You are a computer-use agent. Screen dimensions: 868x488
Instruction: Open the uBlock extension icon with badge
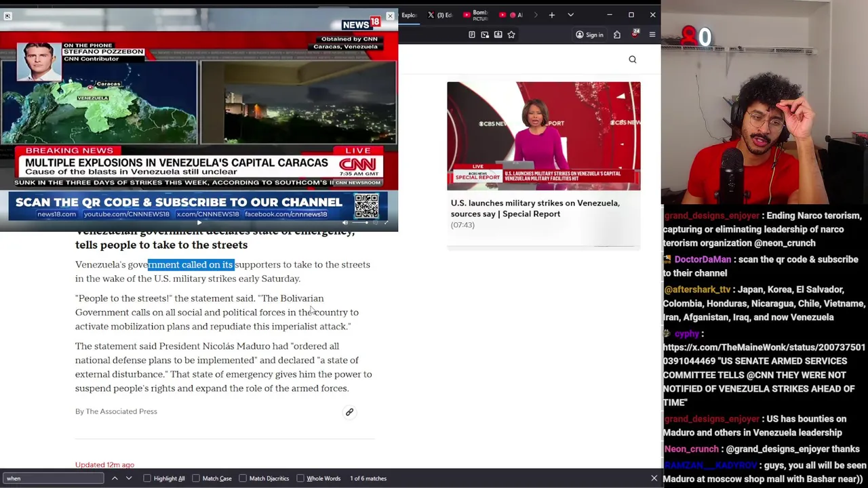pyautogui.click(x=635, y=33)
